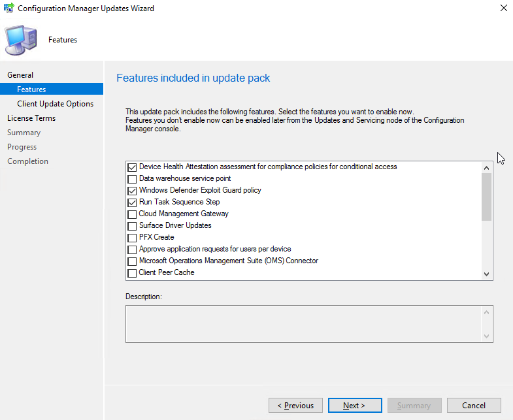The width and height of the screenshot is (513, 420).
Task: Uncheck Device Health Attestation assessment checkbox
Action: [x=132, y=167]
